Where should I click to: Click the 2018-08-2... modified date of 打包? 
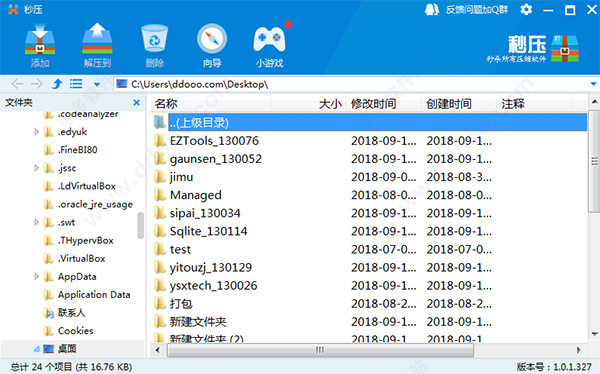pos(383,304)
